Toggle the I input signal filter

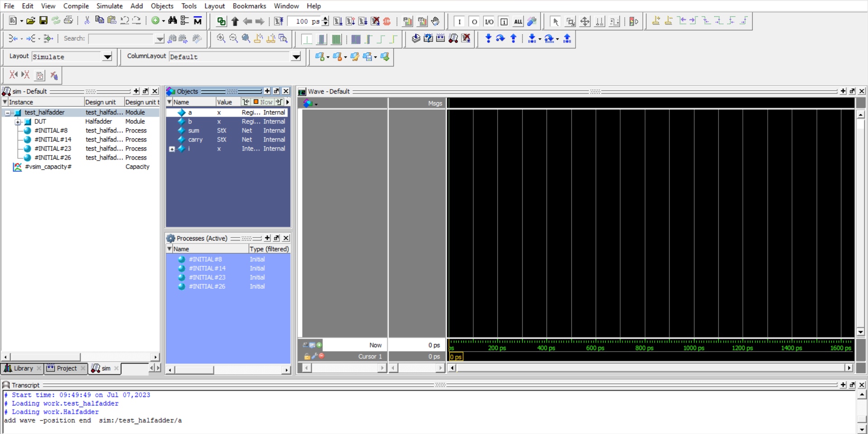460,21
